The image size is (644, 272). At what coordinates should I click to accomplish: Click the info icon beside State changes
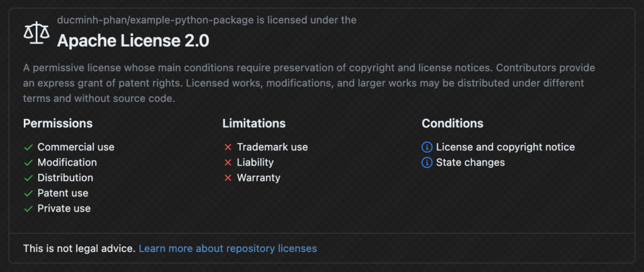427,162
